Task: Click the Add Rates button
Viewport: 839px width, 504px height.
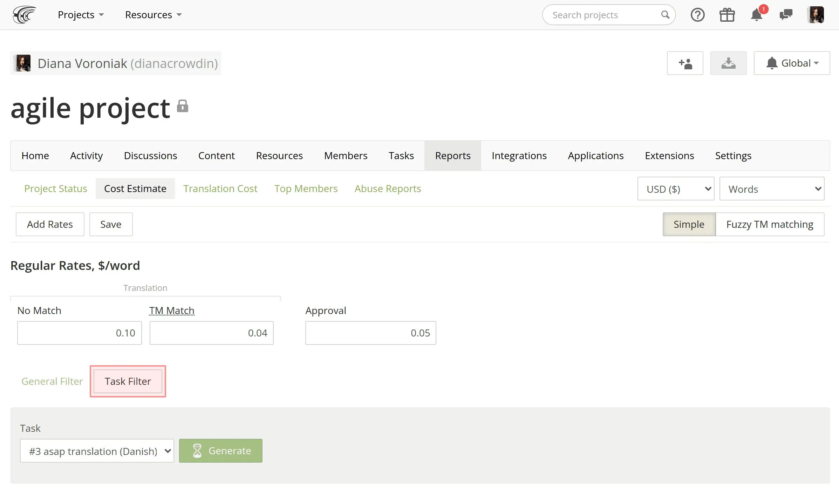Action: [x=50, y=224]
